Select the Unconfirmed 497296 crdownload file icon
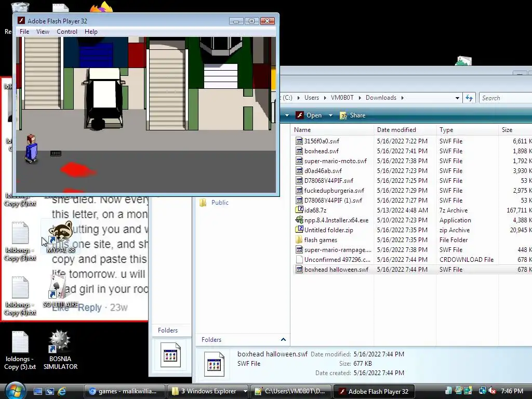 click(299, 259)
